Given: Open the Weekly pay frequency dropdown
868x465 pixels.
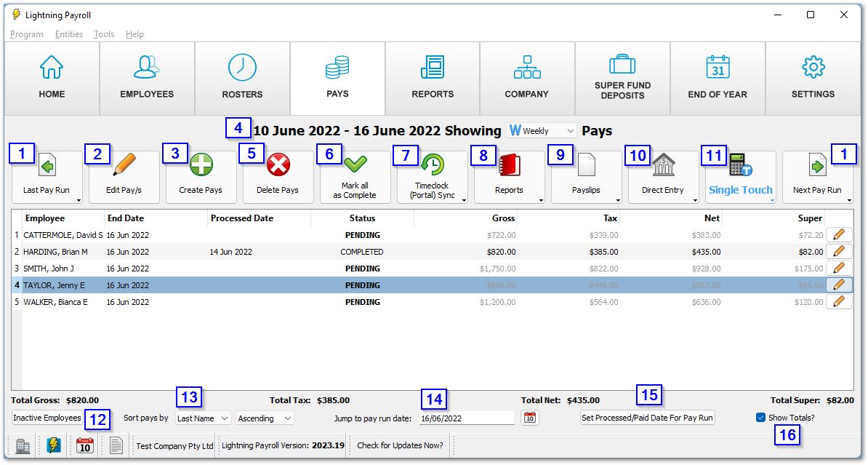Looking at the screenshot, I should click(542, 131).
